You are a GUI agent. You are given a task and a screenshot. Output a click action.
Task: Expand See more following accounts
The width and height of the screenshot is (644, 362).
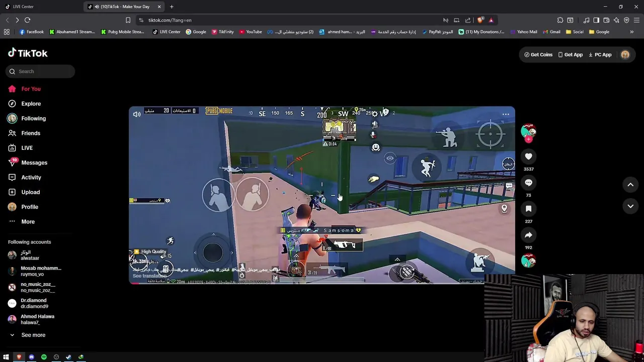tap(27, 335)
